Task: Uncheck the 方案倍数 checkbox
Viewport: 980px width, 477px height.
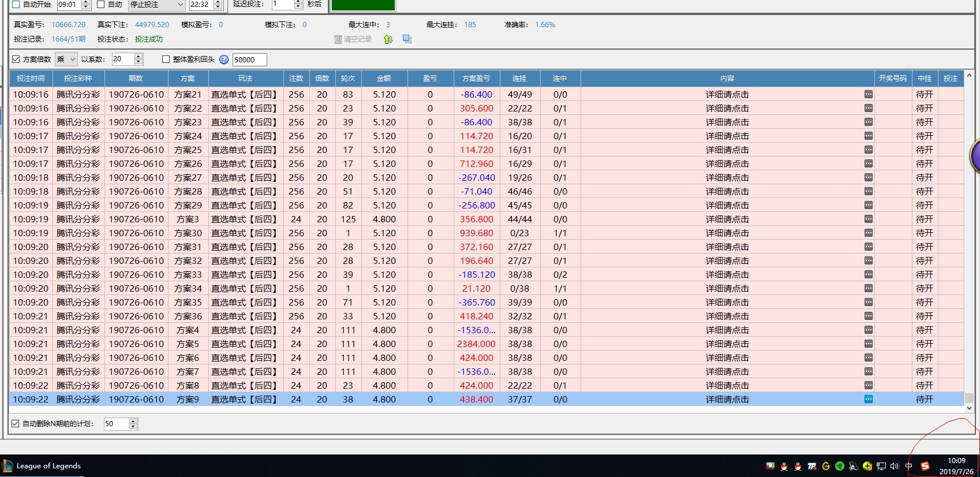Action: (16, 59)
